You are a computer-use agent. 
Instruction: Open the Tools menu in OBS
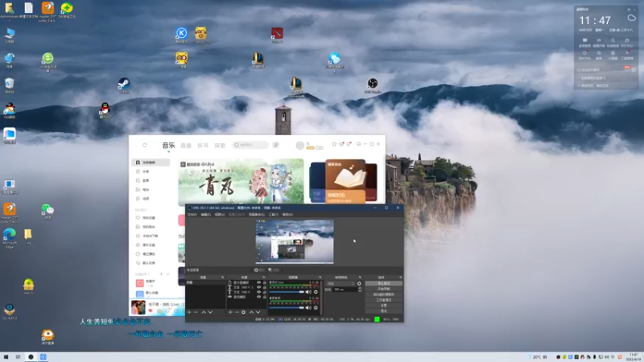click(x=274, y=215)
